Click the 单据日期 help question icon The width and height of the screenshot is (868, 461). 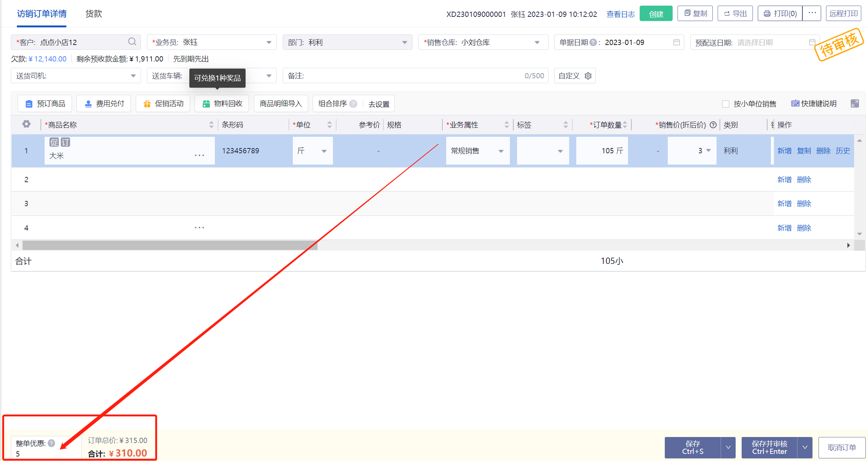[x=593, y=42]
